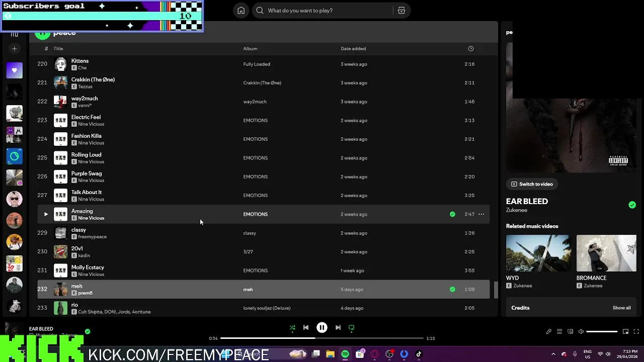This screenshot has width=644, height=362.
Task: Show hidden system tray icons
Action: pyautogui.click(x=553, y=354)
